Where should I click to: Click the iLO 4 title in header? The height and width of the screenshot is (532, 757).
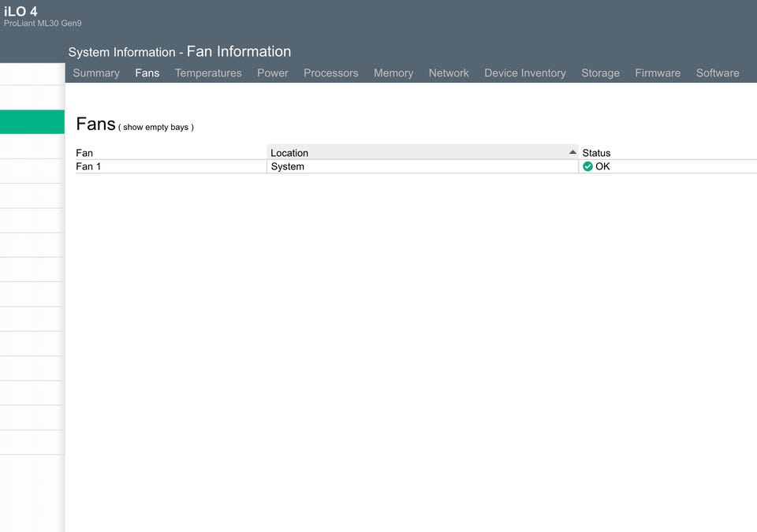21,11
